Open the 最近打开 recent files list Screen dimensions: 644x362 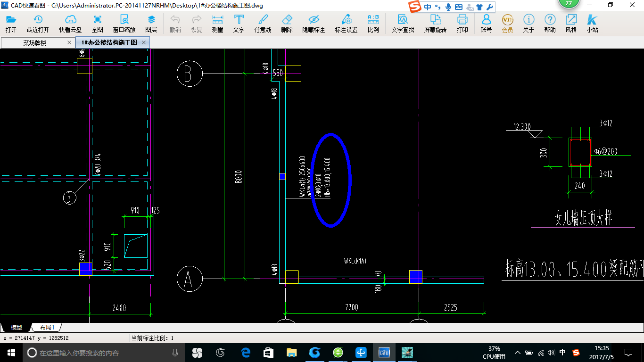[38, 24]
